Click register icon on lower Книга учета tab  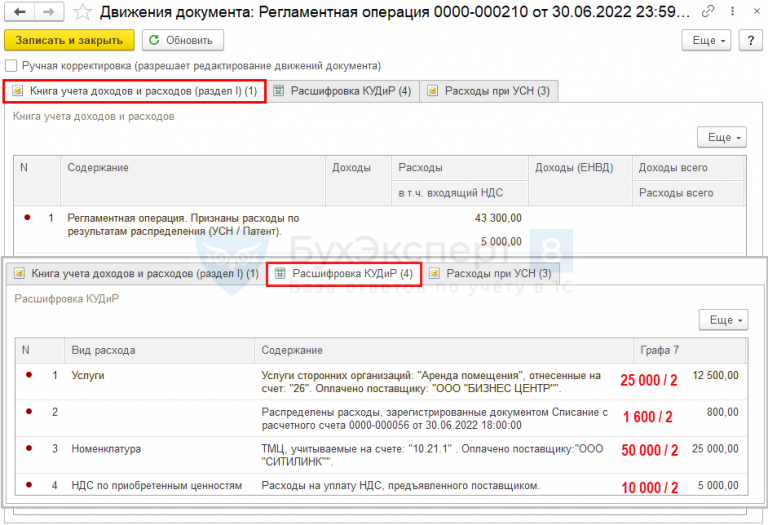[x=19, y=273]
